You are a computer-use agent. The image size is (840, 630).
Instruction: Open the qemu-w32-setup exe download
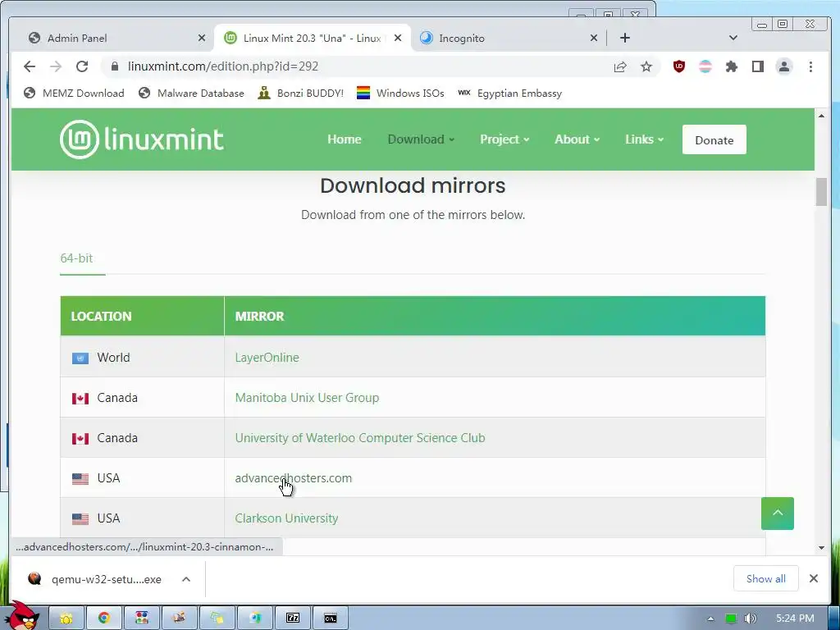point(97,579)
